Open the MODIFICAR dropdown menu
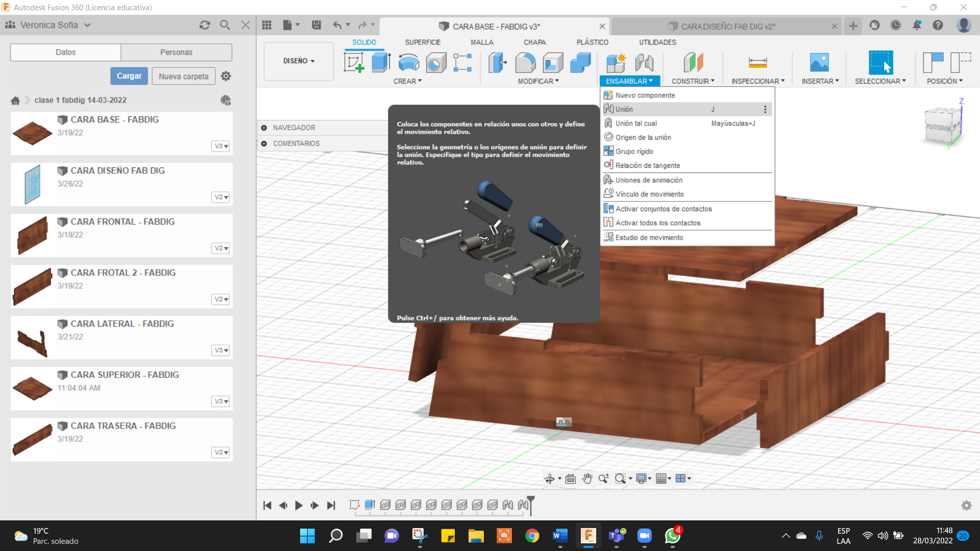This screenshot has height=551, width=980. (x=538, y=81)
